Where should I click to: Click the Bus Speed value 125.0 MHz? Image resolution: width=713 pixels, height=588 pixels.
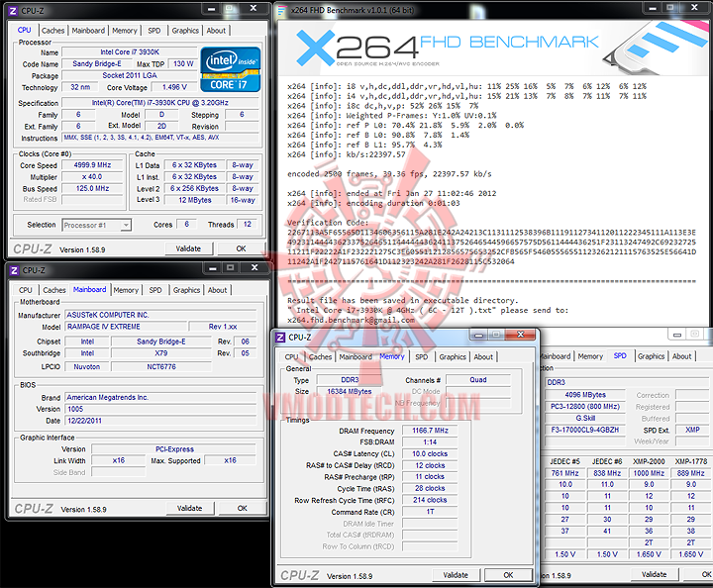(x=92, y=188)
